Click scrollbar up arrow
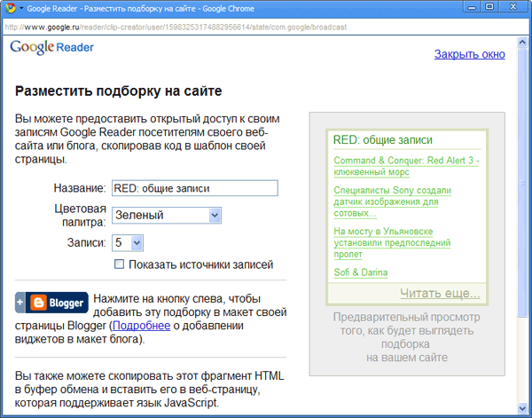The width and height of the screenshot is (532, 418). [522, 42]
